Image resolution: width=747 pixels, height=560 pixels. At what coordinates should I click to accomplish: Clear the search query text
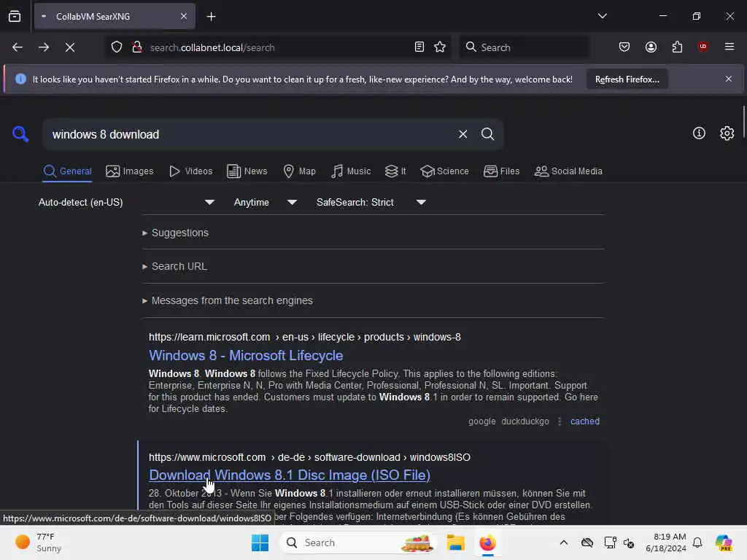462,134
